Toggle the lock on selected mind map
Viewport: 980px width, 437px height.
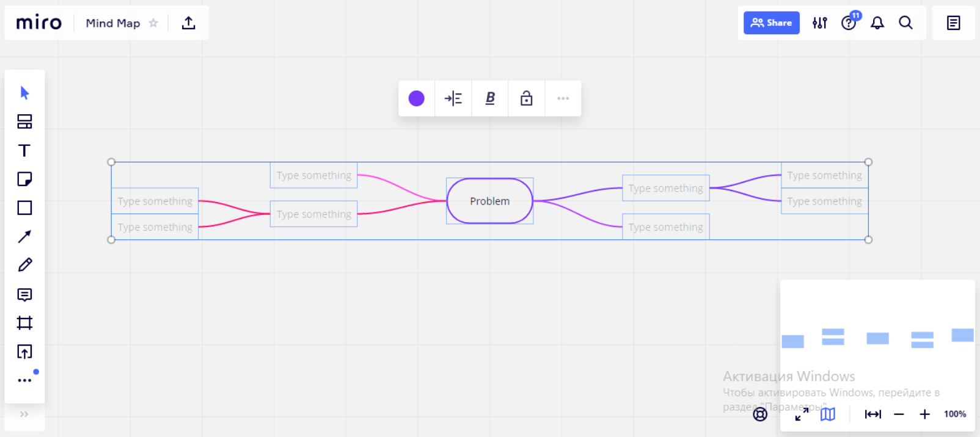(x=526, y=98)
